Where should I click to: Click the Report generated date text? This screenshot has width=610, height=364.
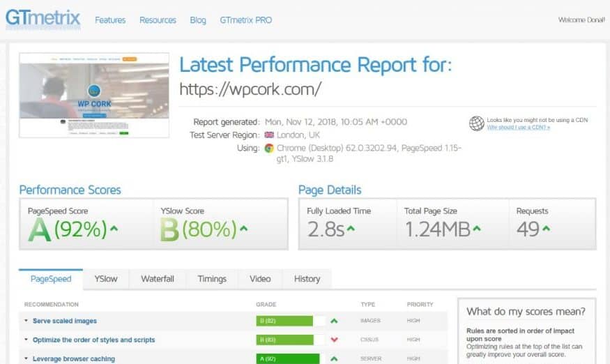coord(336,122)
